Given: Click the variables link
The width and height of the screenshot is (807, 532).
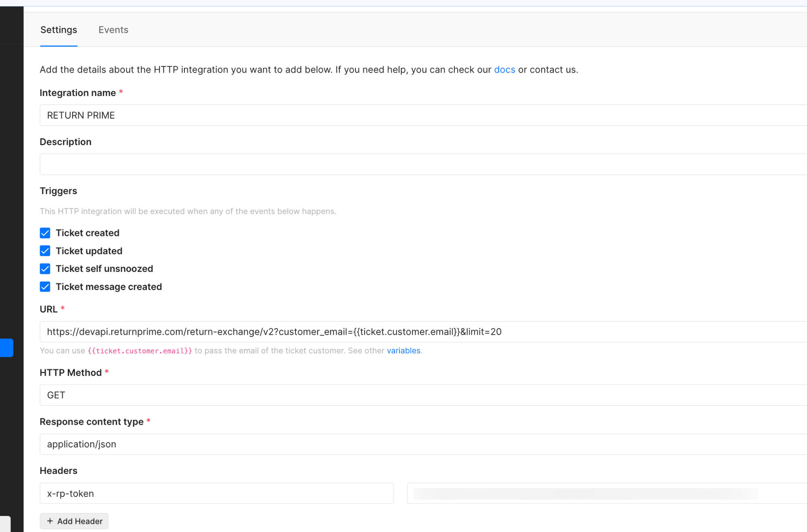Looking at the screenshot, I should coord(403,350).
